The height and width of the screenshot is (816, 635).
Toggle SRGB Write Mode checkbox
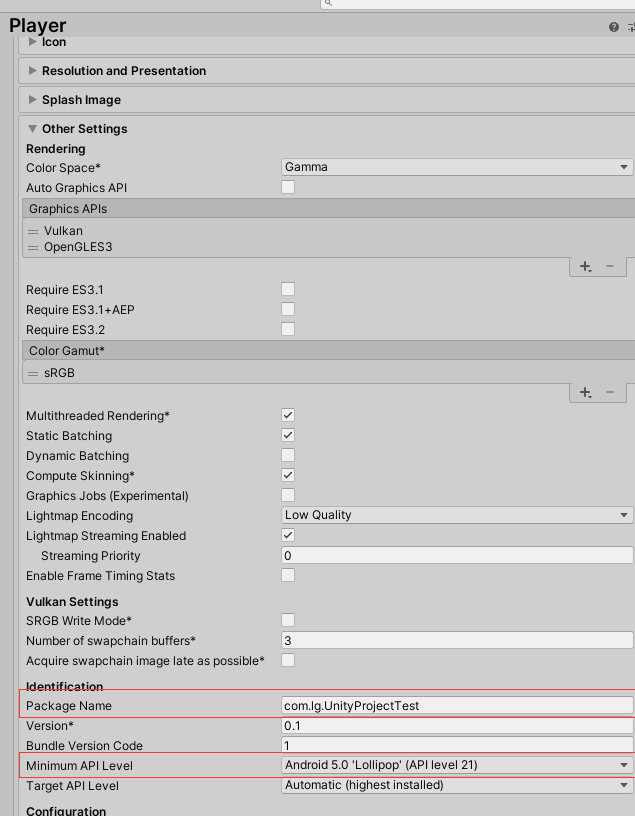[288, 620]
